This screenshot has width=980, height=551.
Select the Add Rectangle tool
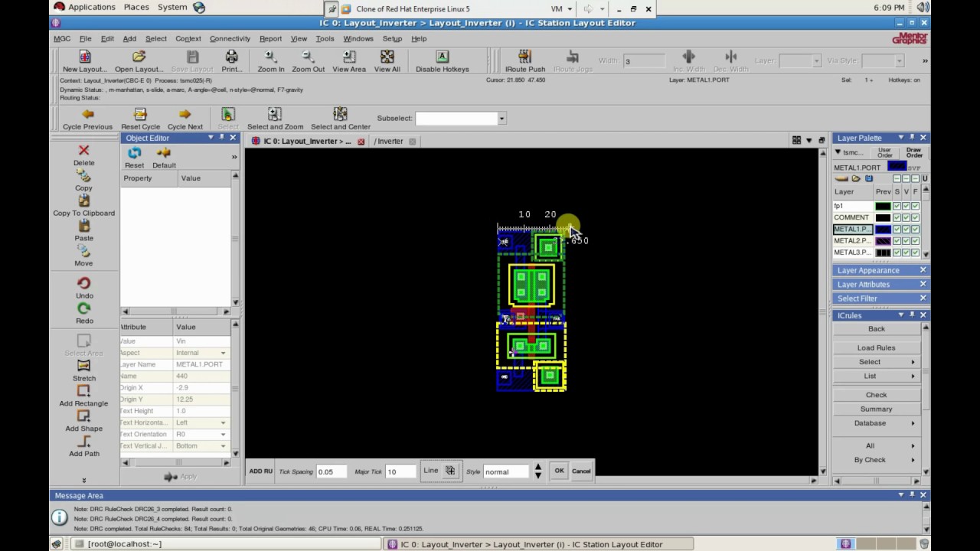(84, 391)
